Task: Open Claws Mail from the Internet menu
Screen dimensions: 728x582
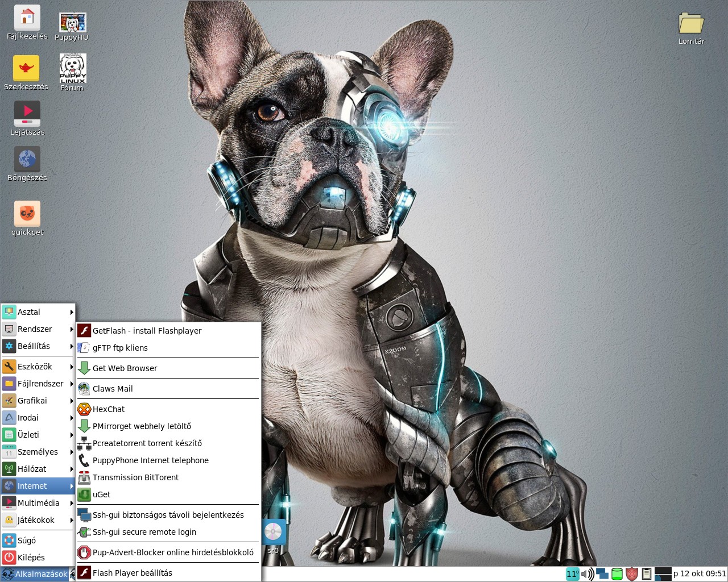Action: [x=169, y=389]
